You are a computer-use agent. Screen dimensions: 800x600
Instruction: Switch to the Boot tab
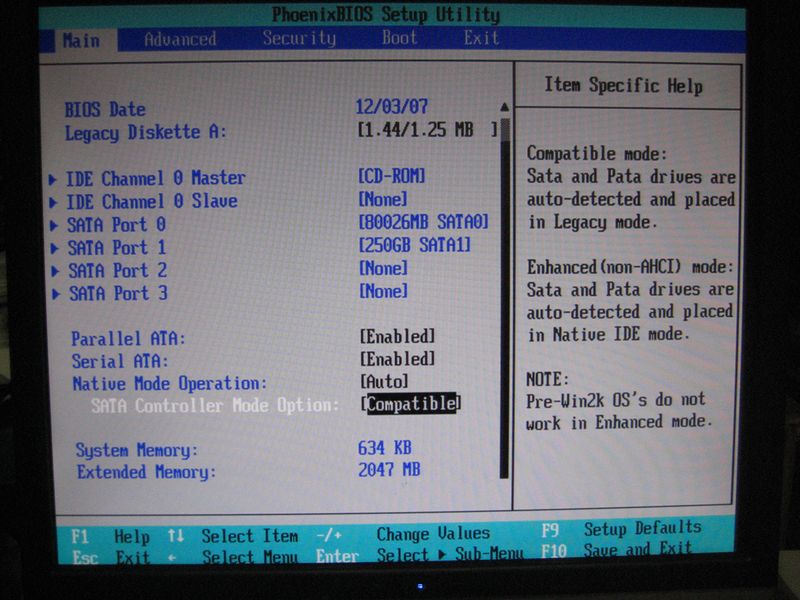399,38
